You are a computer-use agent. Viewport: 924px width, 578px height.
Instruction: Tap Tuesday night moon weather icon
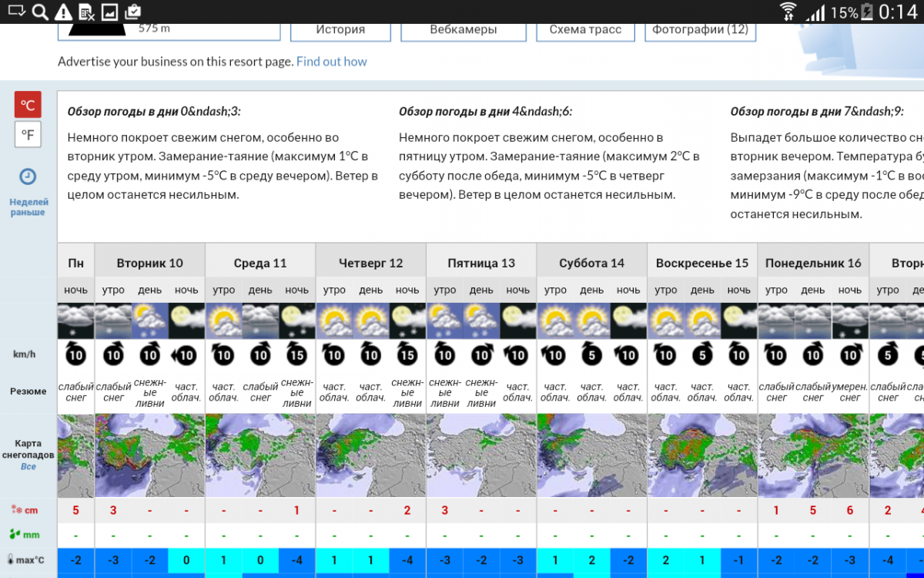(x=186, y=321)
